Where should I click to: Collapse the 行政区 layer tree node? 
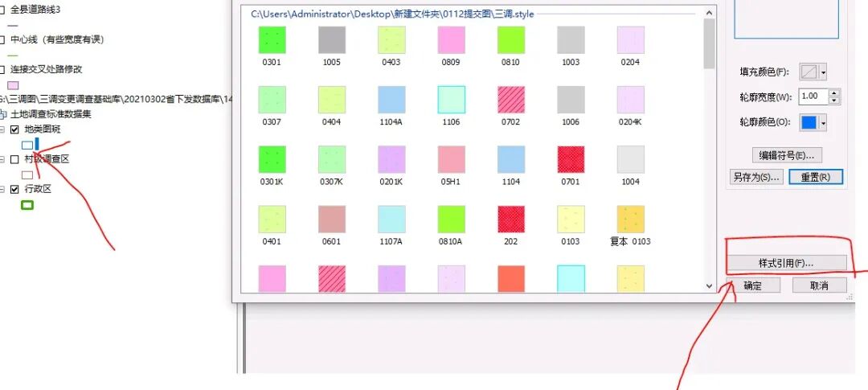pos(3,190)
